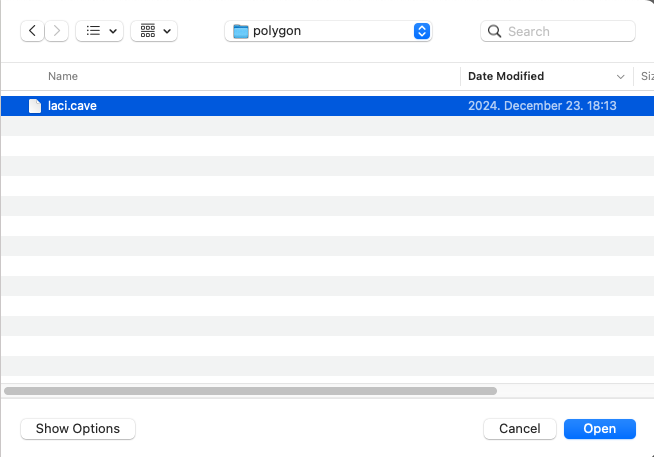Click Open to load the selected file
Image resolution: width=654 pixels, height=457 pixels.
599,428
